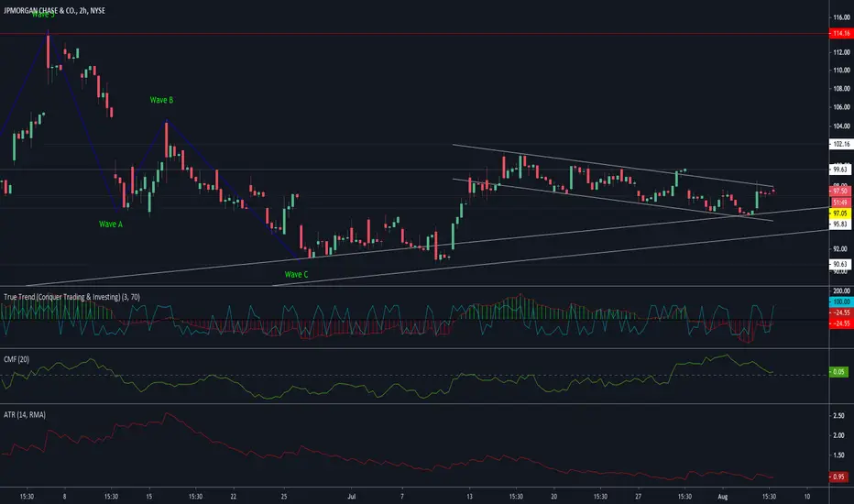Click the yellow 97.05 price tag
The height and width of the screenshot is (504, 854).
[840, 213]
